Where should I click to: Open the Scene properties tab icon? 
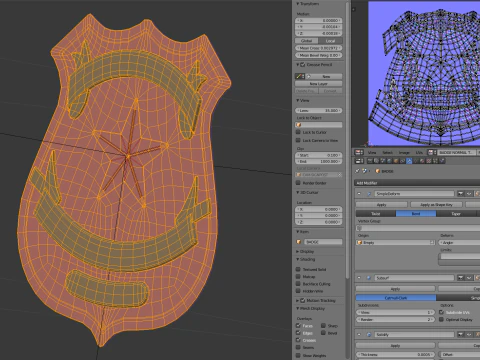(383, 161)
